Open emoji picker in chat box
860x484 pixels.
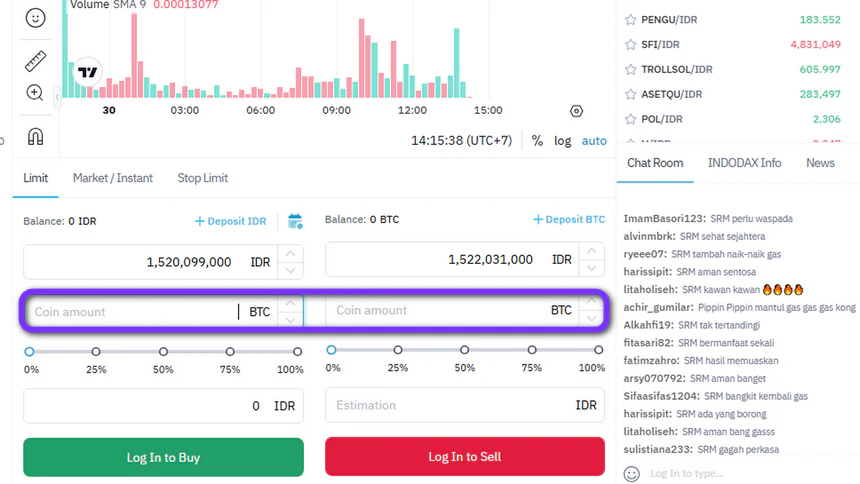[631, 474]
